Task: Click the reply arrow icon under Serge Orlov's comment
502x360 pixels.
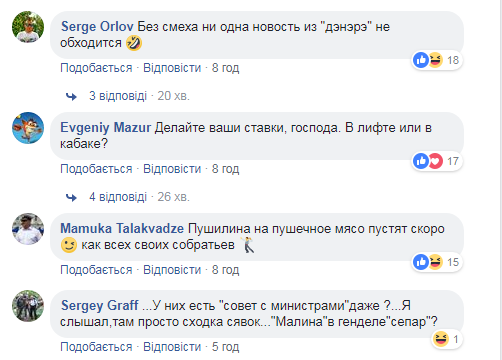Action: click(71, 97)
